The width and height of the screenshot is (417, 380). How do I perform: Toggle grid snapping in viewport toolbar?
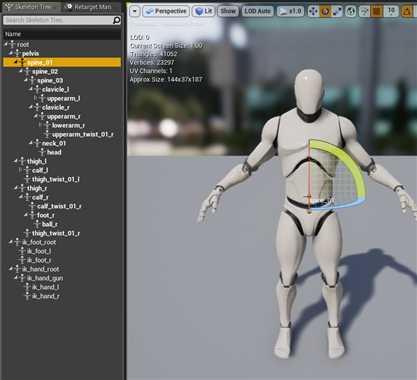click(376, 11)
